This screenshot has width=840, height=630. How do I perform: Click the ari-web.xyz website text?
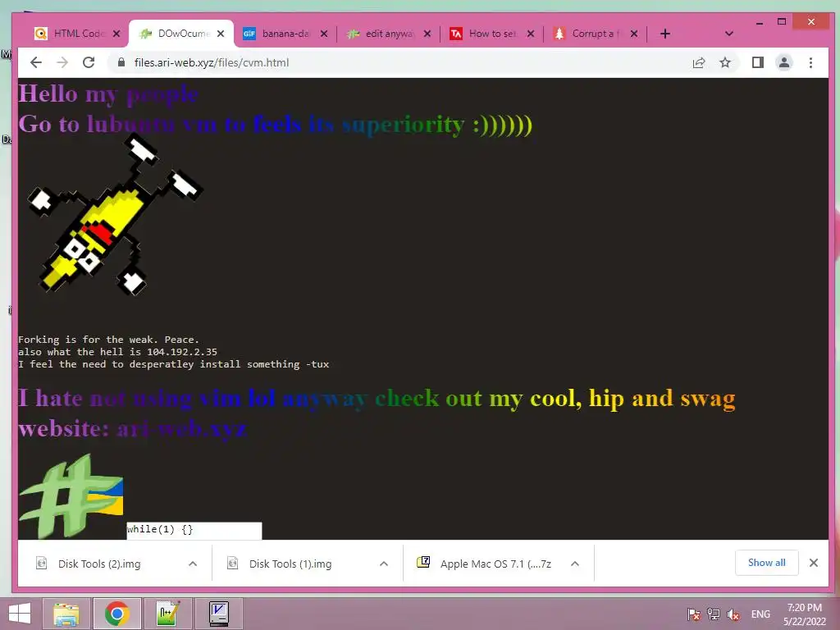[181, 428]
